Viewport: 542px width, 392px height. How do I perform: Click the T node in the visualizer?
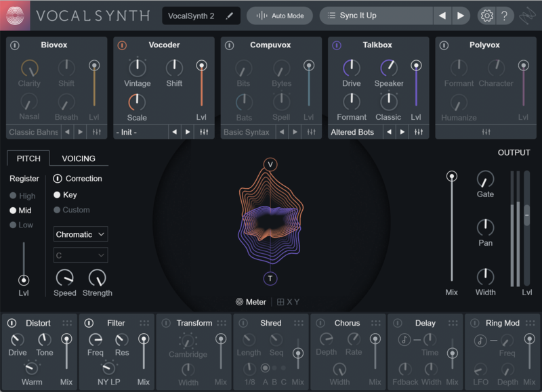[x=270, y=278]
